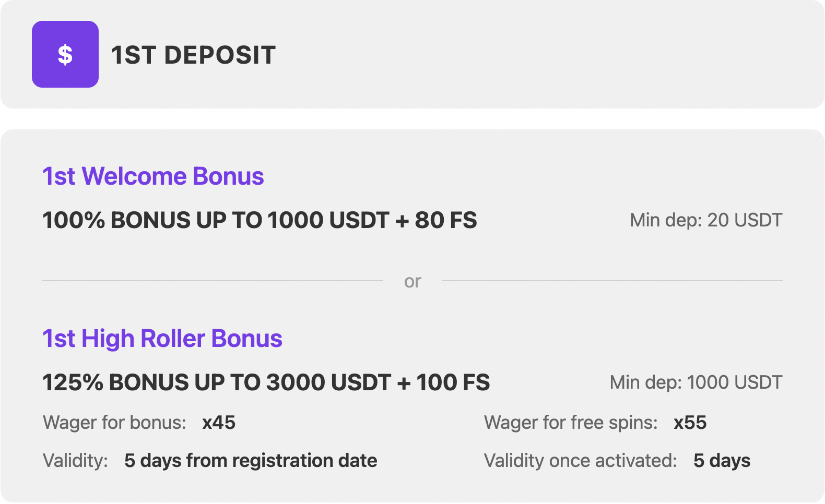Click the 1ST DEPOSIT header title
Viewport: 825px width, 504px height.
(x=193, y=55)
